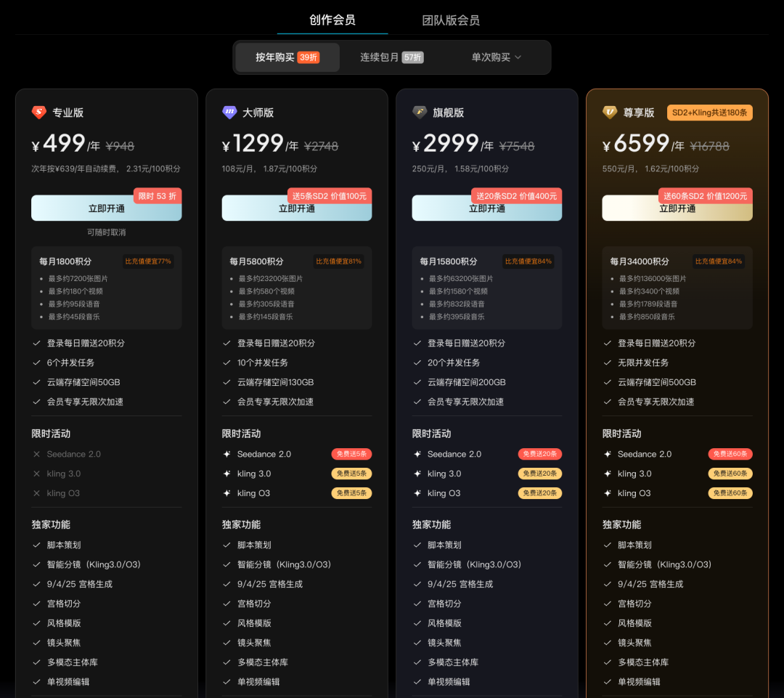Click the purple 大师版 tier badge icon
Image resolution: width=784 pixels, height=698 pixels.
click(x=229, y=113)
